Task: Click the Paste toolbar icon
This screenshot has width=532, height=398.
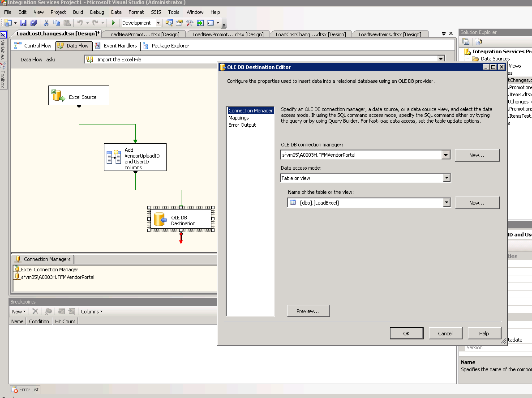Action: click(66, 22)
